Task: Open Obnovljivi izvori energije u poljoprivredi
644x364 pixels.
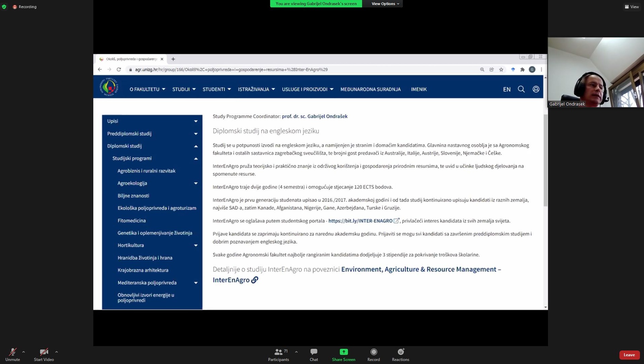Action: click(146, 298)
